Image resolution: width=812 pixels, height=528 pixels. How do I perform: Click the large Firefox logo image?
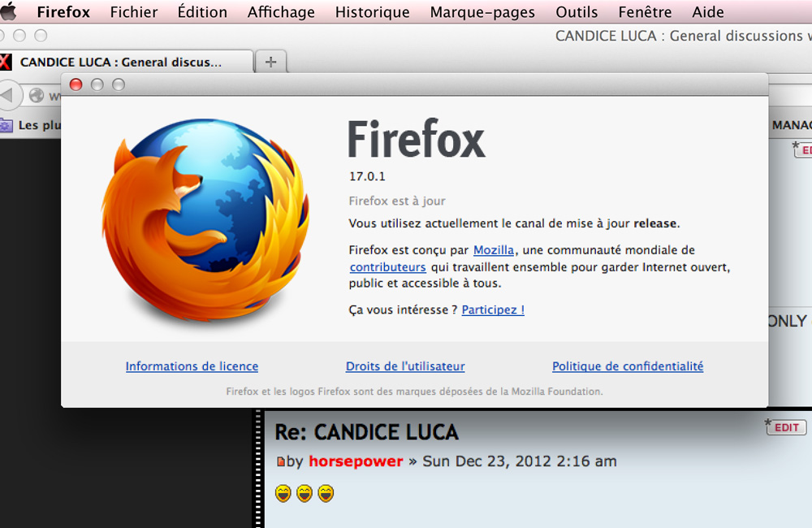(x=205, y=221)
